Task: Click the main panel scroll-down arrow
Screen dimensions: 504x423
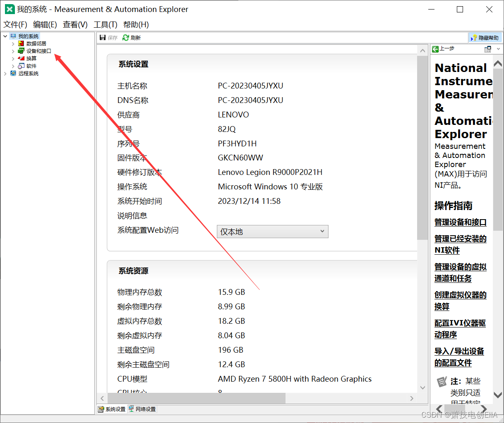Action: tap(422, 387)
